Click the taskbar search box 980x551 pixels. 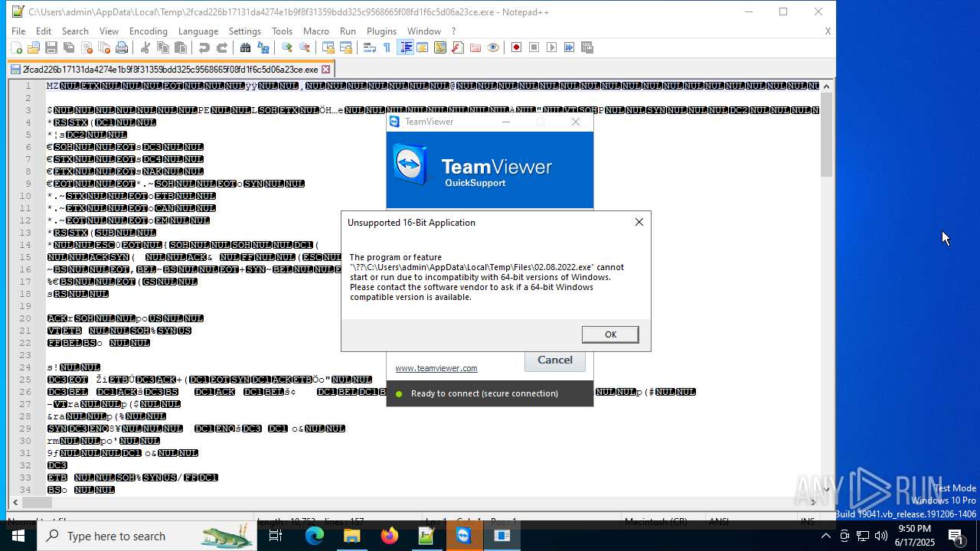pyautogui.click(x=149, y=536)
